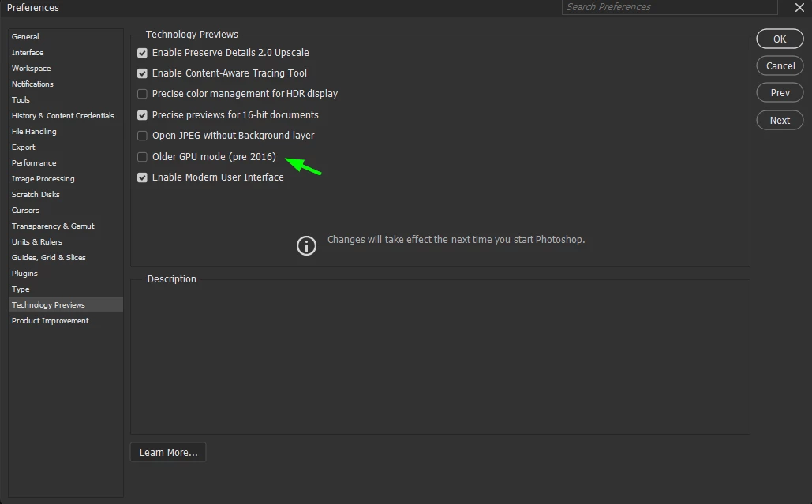The image size is (812, 504).
Task: Close the Preferences dialog with X
Action: pyautogui.click(x=799, y=7)
